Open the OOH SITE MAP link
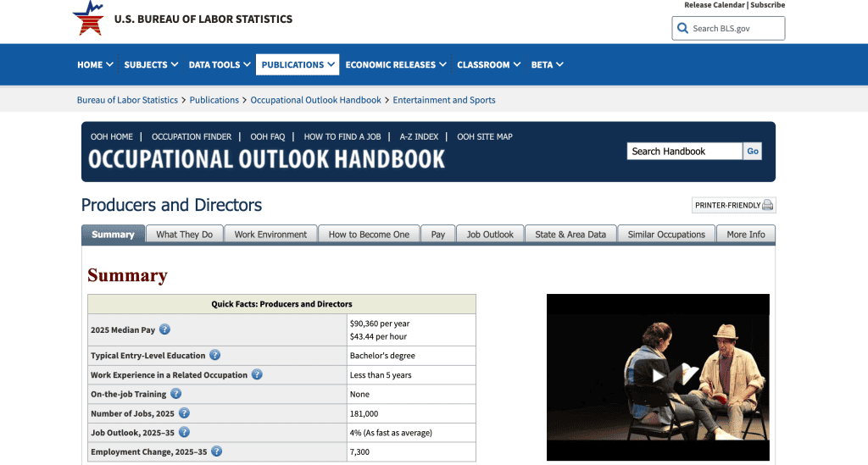This screenshot has height=465, width=868. 484,136
